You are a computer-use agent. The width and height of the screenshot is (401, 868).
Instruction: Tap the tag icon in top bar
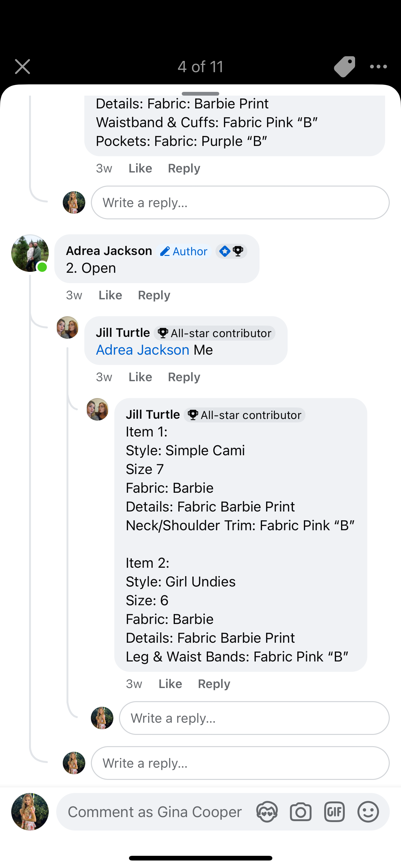344,66
